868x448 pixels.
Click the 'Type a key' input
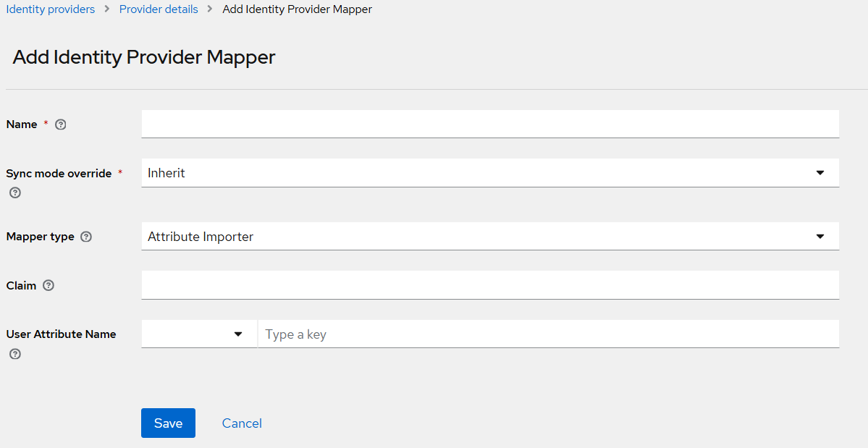pos(548,334)
